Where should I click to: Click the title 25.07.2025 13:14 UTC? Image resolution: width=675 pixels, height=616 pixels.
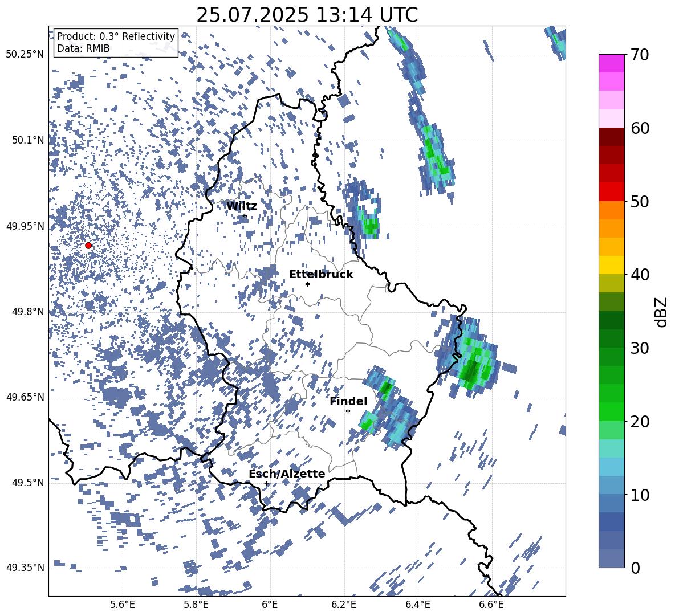click(307, 15)
